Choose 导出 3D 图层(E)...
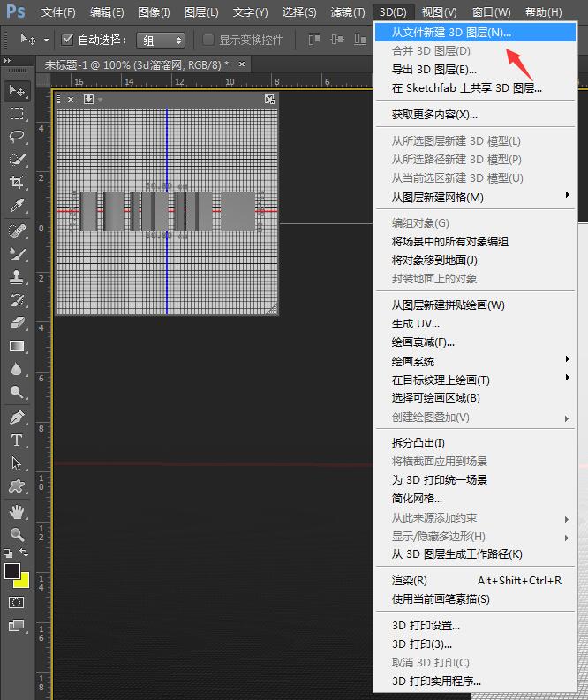588x700 pixels. 475,70
